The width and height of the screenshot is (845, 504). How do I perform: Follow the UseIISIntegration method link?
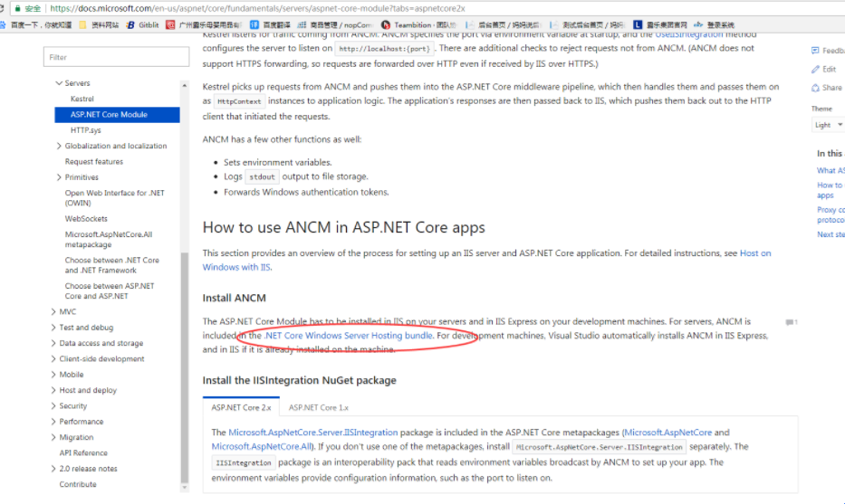click(688, 35)
